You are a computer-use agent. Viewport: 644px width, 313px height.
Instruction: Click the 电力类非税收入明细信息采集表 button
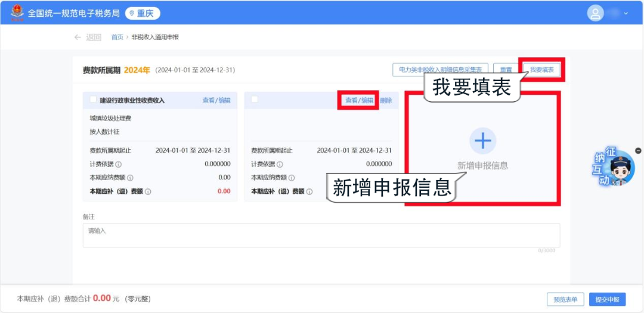point(440,70)
